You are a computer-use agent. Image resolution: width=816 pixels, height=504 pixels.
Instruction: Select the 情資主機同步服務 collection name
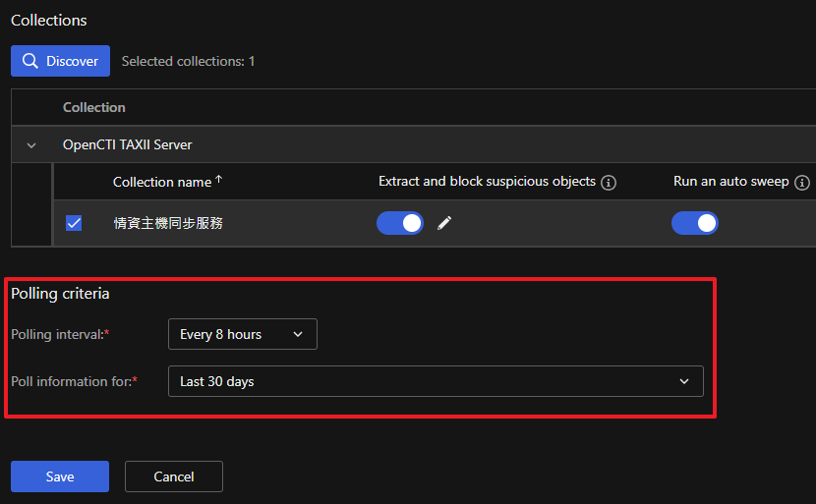(x=168, y=223)
